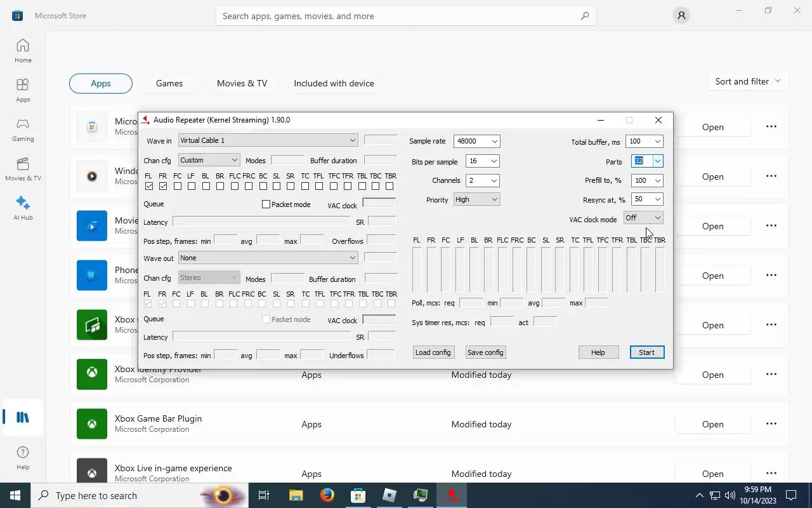Open more options for Xbox Game Bar Plugin

771,424
